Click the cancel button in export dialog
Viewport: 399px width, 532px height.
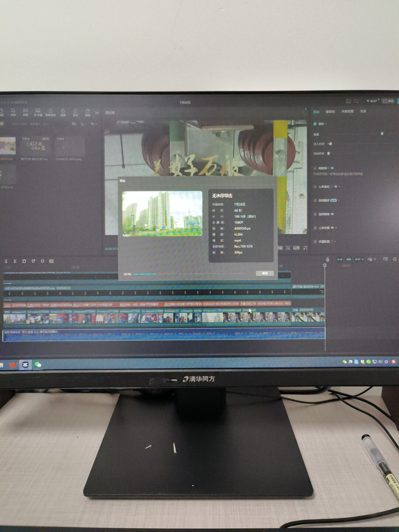[x=265, y=273]
